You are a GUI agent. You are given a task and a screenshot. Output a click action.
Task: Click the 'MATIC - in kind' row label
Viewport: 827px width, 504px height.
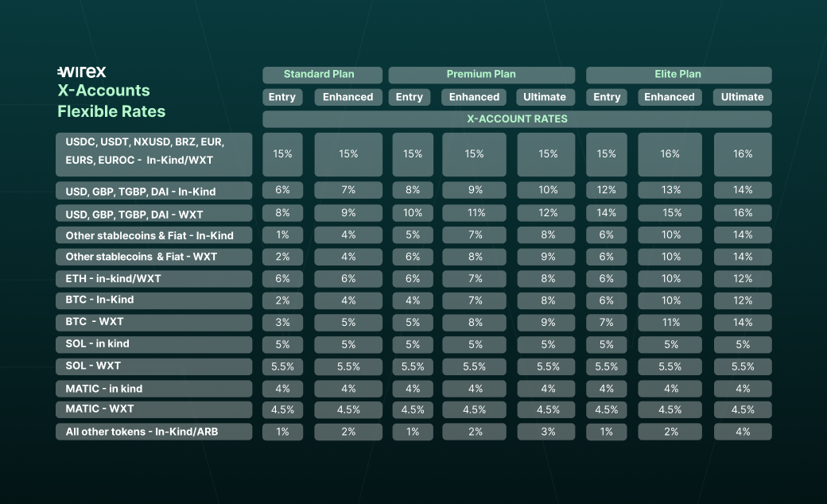pos(154,389)
